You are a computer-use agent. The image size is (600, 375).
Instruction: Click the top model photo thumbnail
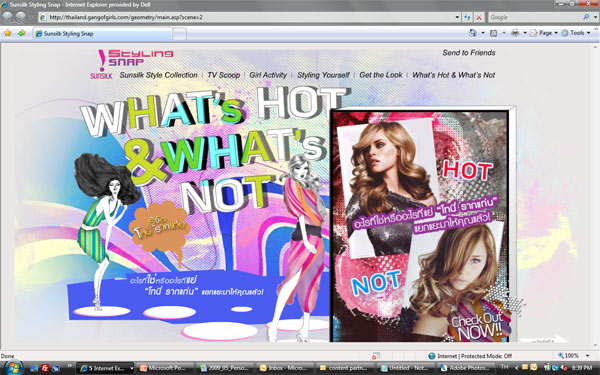389,183
